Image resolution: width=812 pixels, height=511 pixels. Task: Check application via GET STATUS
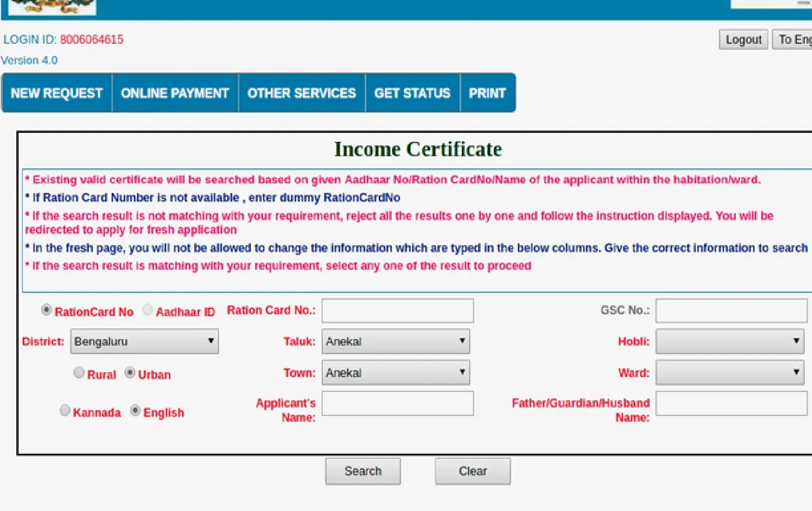coord(413,93)
